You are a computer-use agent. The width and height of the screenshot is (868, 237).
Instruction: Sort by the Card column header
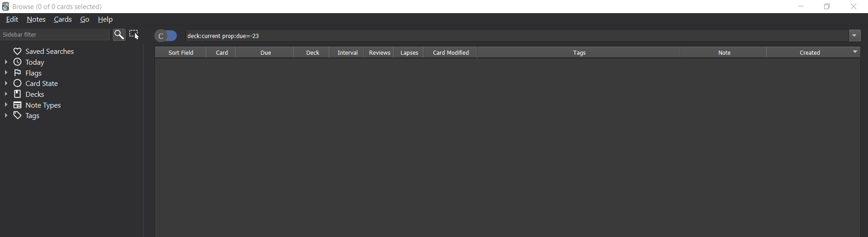[222, 52]
